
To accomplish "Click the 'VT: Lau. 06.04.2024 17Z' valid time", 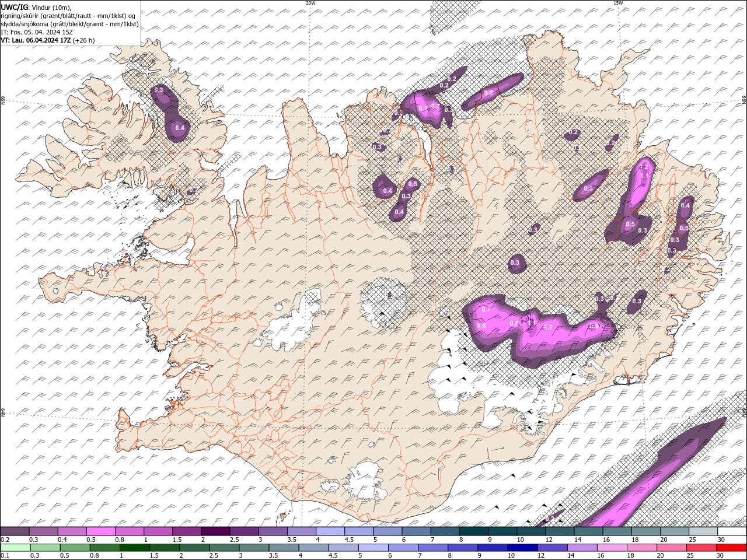I will (x=36, y=40).
